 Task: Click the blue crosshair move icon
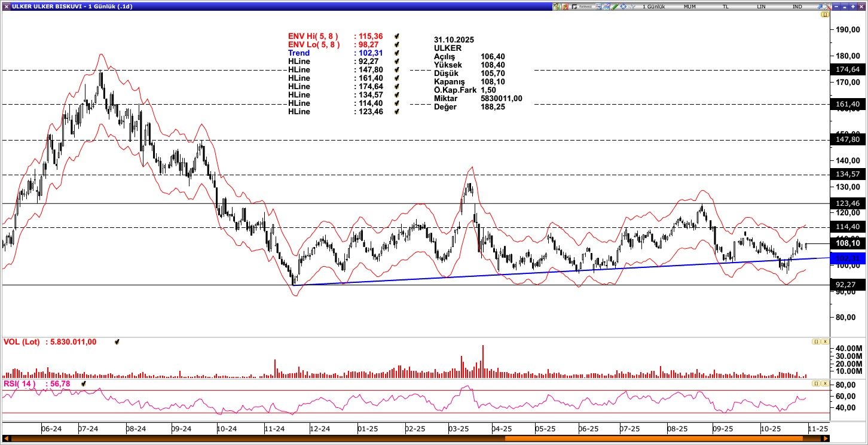pos(623,7)
